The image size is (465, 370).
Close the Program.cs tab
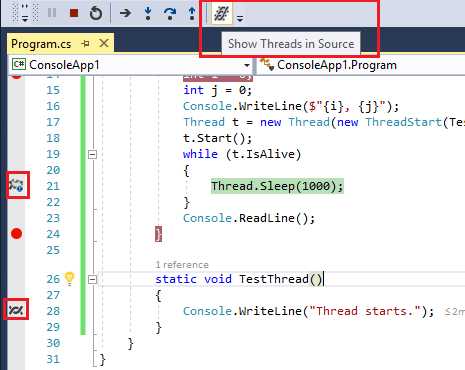click(104, 43)
